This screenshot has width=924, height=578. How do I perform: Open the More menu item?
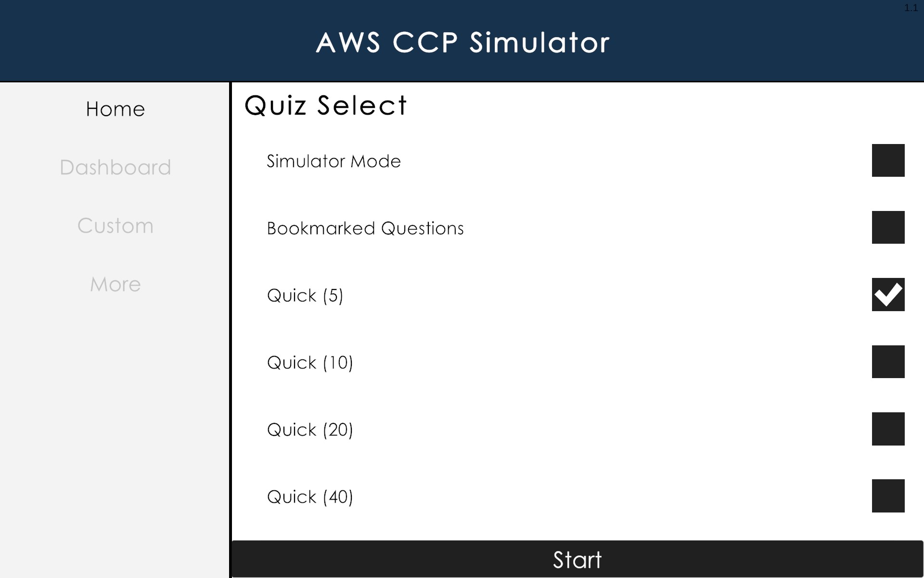tap(115, 284)
